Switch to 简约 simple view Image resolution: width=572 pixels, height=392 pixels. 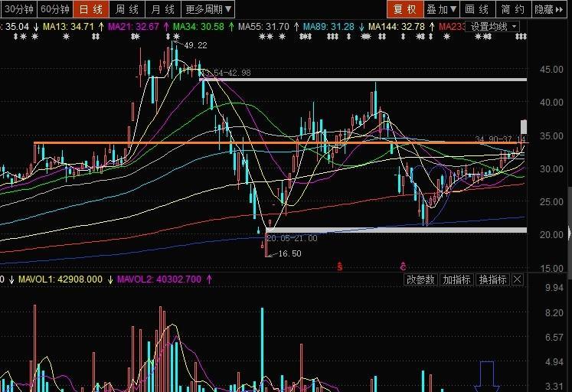513,9
